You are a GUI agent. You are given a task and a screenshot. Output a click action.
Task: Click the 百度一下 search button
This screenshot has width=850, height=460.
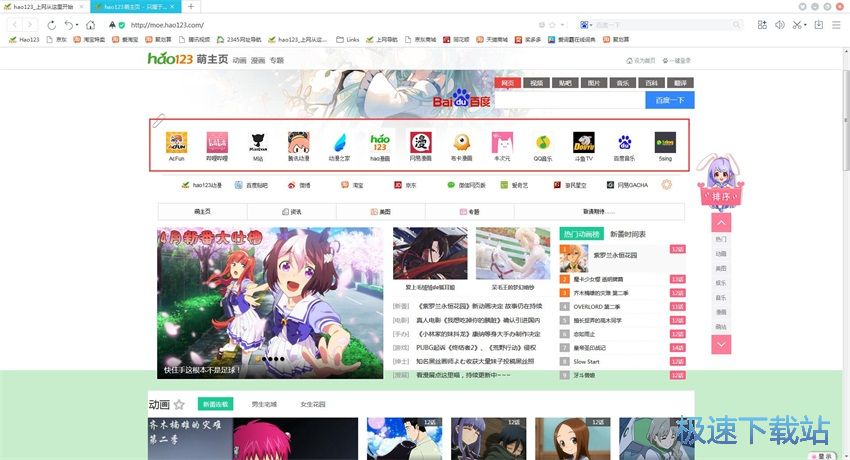click(669, 100)
